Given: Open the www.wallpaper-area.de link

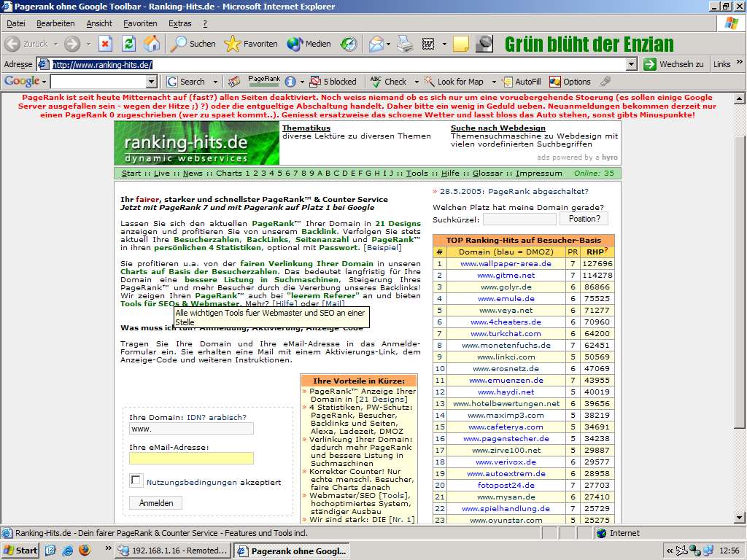Looking at the screenshot, I should click(506, 264).
